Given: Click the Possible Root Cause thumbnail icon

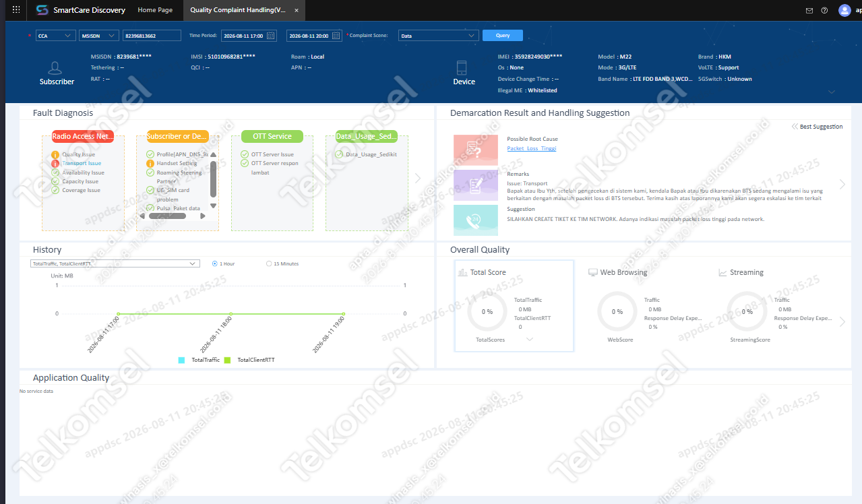Looking at the screenshot, I should tap(476, 150).
